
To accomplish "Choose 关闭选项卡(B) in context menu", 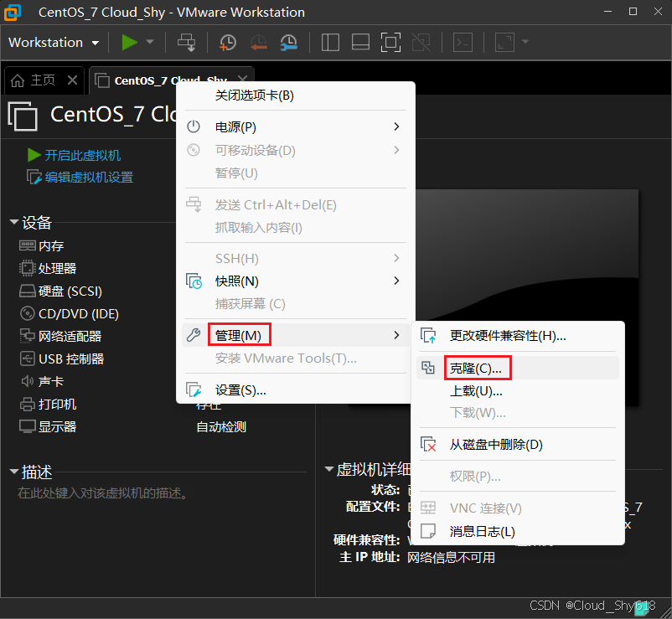I will (x=255, y=95).
